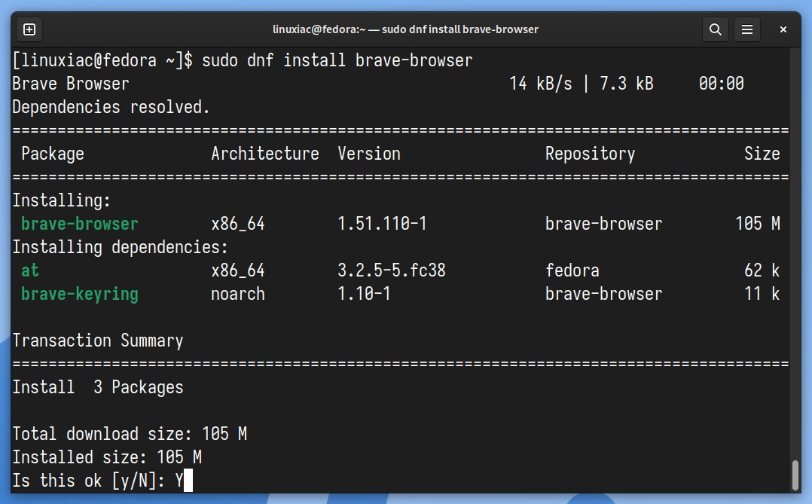Click the 'Repository' column header
Image resolution: width=812 pixels, height=504 pixels.
pyautogui.click(x=591, y=154)
